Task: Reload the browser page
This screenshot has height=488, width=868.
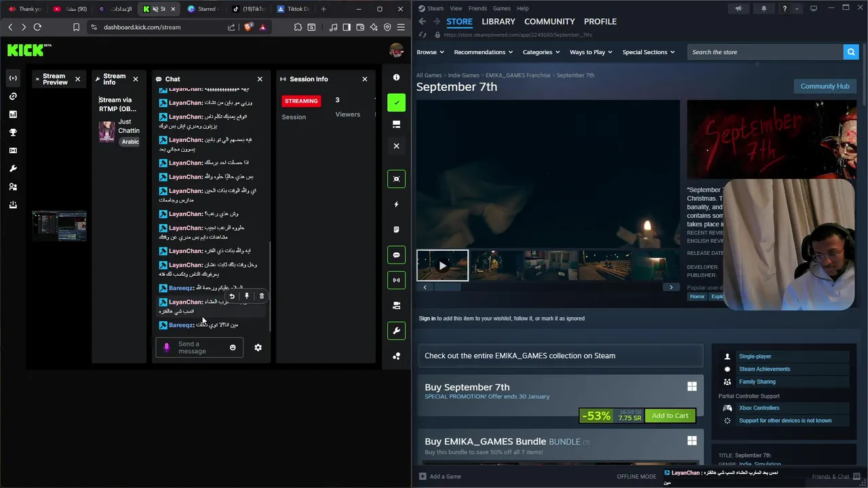Action: [x=37, y=27]
